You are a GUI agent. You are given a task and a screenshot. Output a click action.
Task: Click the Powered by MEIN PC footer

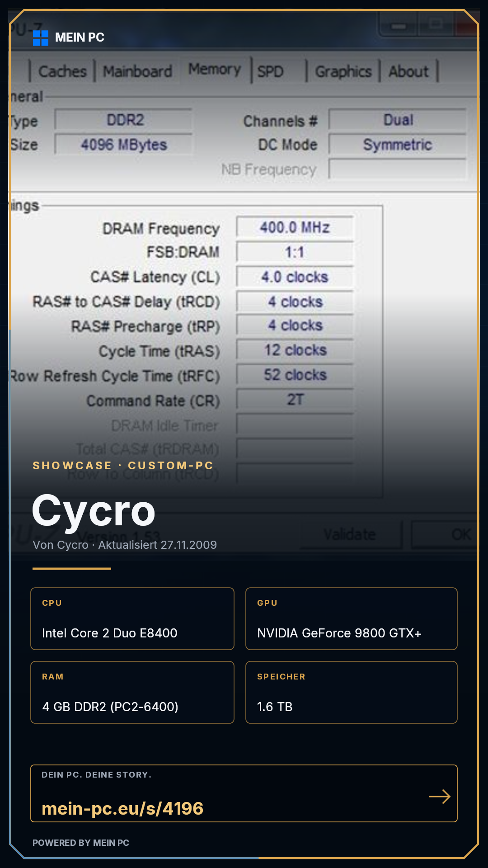[x=81, y=843]
